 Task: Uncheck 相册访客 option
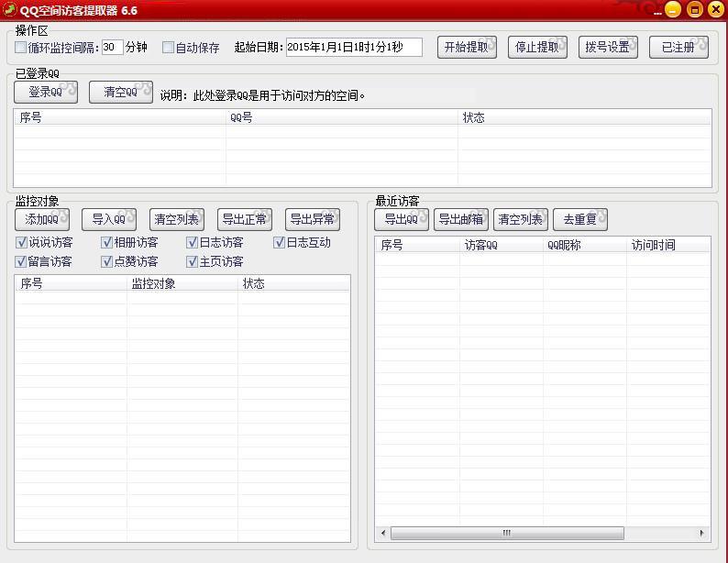coord(106,242)
